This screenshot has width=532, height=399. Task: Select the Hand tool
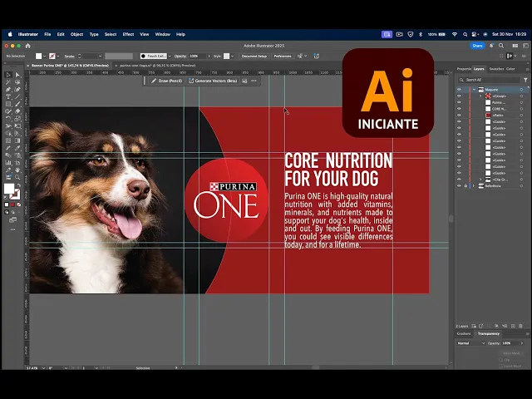(17, 170)
